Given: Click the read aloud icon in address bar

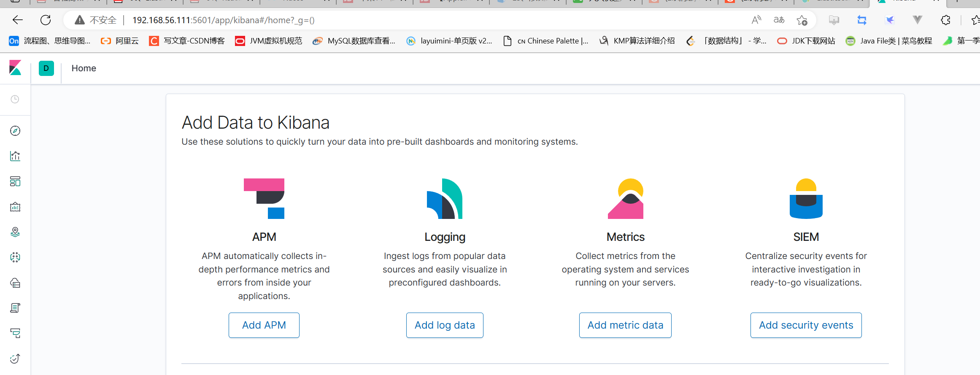Looking at the screenshot, I should tap(756, 20).
